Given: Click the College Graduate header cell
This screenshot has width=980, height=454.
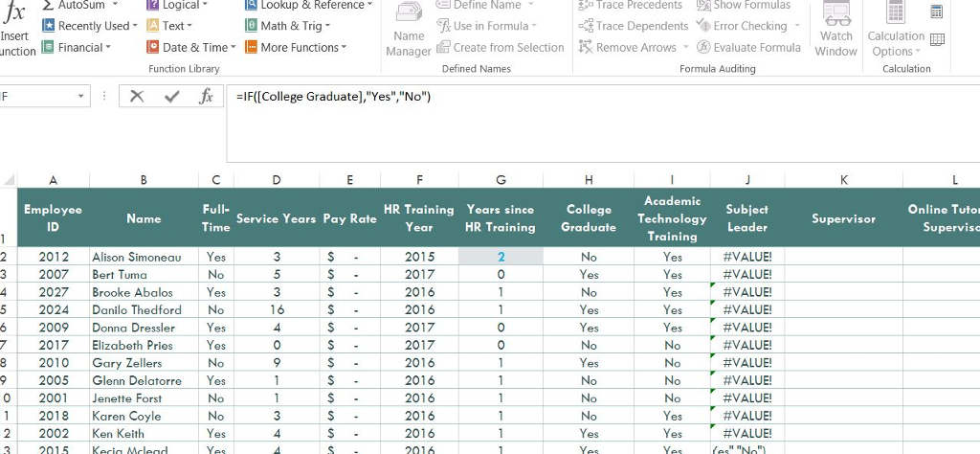Looking at the screenshot, I should coord(589,217).
